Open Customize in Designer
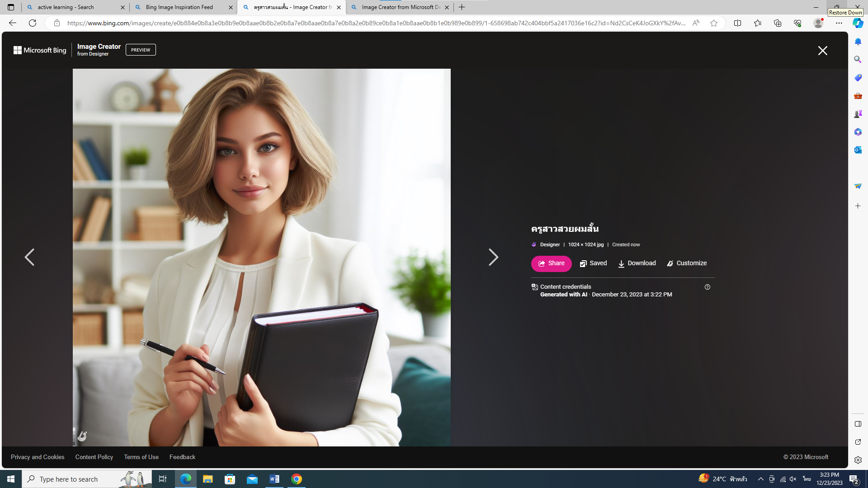 click(687, 263)
